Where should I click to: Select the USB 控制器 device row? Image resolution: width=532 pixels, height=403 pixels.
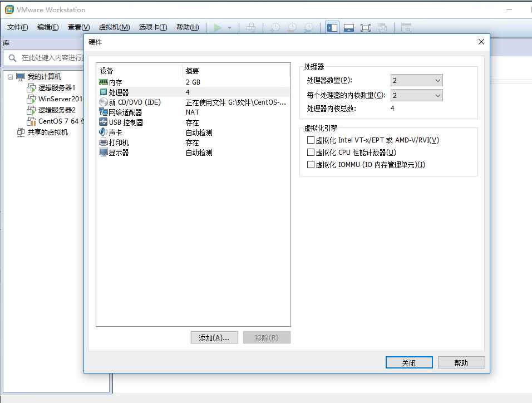pyautogui.click(x=194, y=122)
